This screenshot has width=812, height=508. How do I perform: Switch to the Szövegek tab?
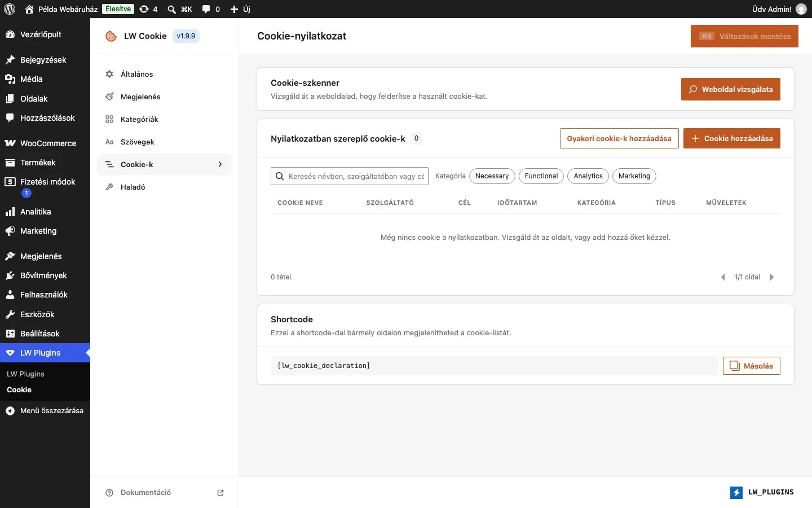165,142
